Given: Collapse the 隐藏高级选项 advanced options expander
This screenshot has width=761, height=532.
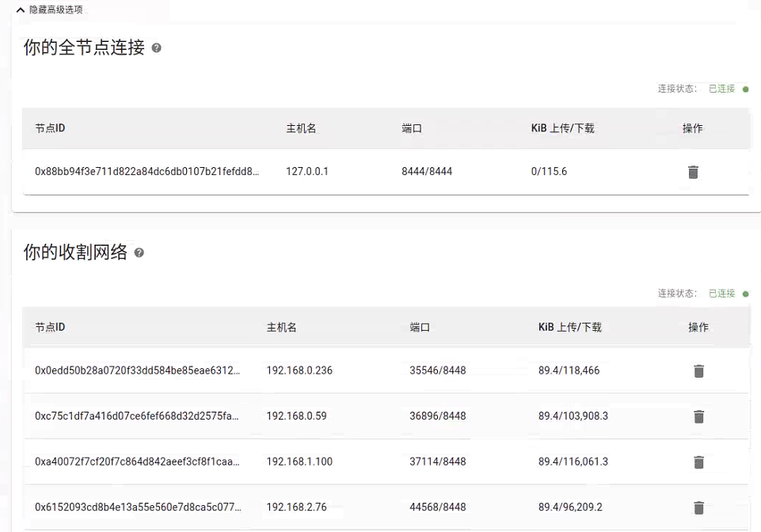Looking at the screenshot, I should click(50, 9).
